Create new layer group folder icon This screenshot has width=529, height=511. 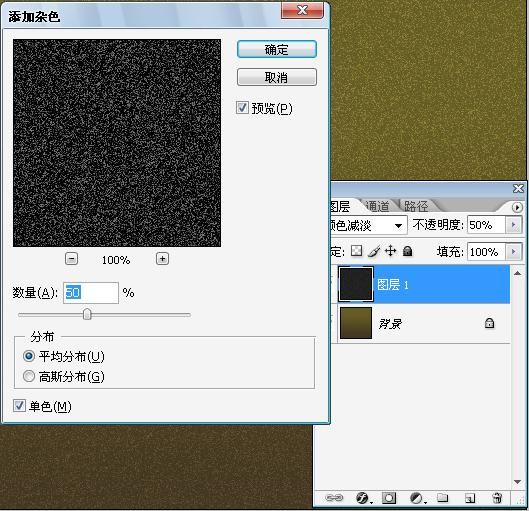tap(443, 498)
